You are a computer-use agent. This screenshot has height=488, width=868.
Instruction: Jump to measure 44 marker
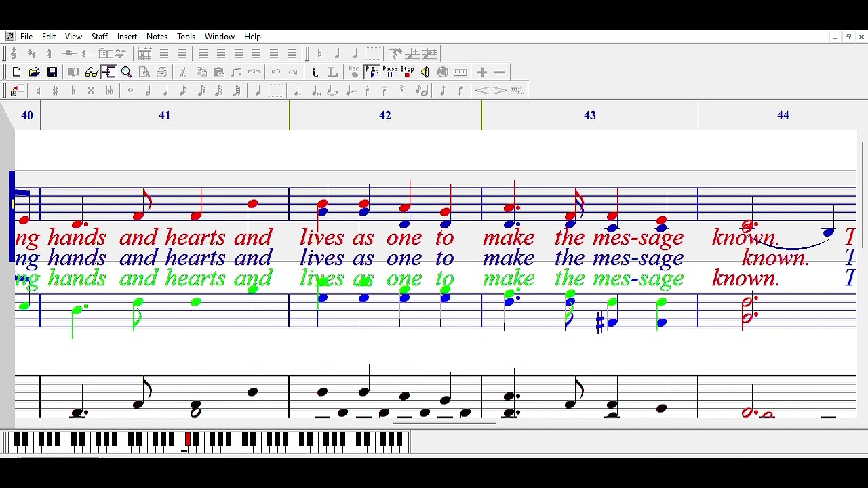(783, 115)
